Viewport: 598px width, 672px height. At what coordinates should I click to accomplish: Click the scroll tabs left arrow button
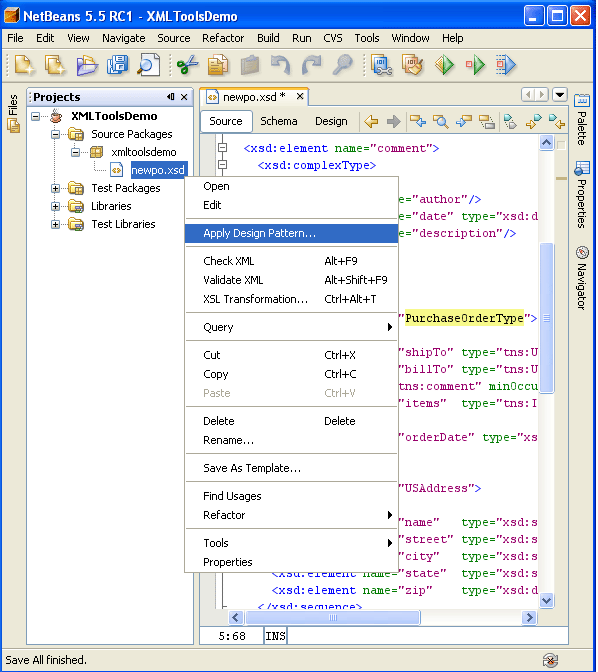pyautogui.click(x=529, y=94)
